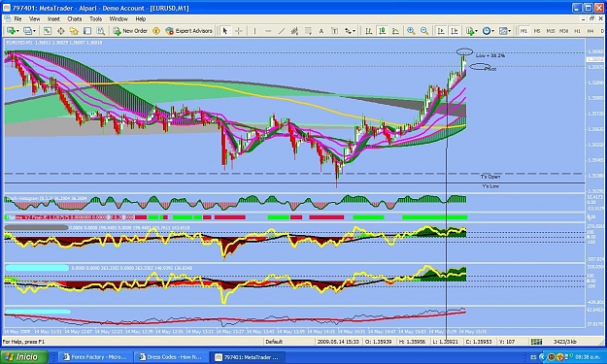Open the Window menu
Viewport: 607px width, 364px height.
[118, 19]
